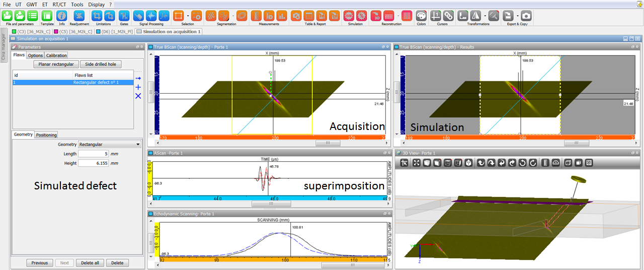The width and height of the screenshot is (644, 270).
Task: Click the AScan horizontal scrollbar thumb
Action: [271, 204]
